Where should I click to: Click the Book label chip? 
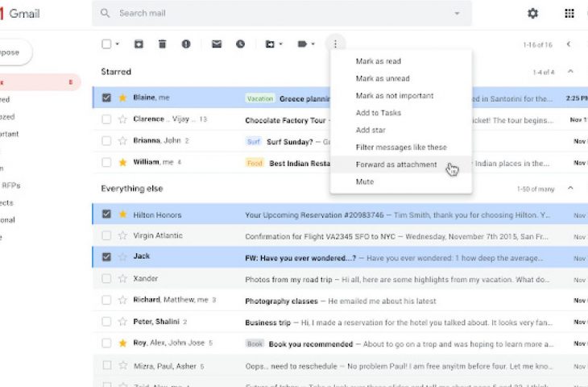click(x=255, y=343)
